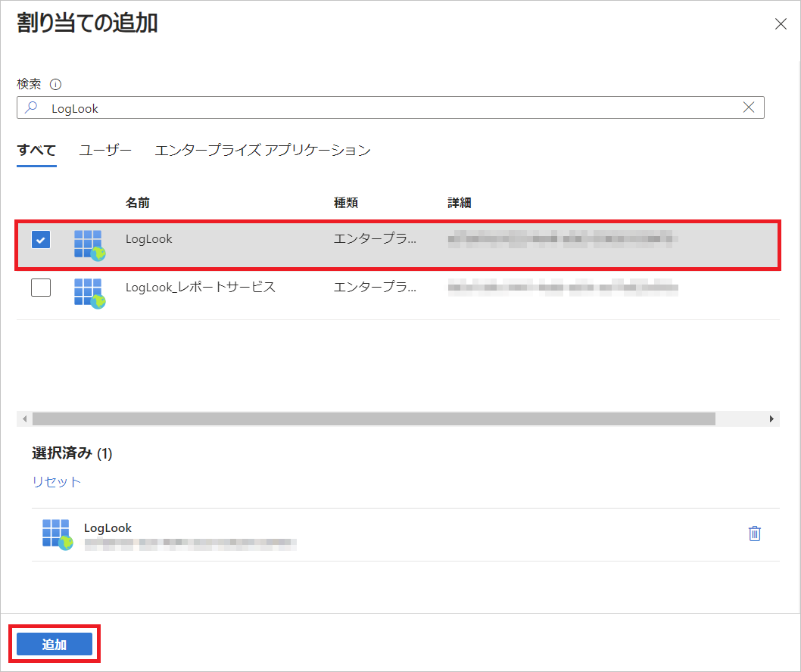Click the 選択済み (1) heading
This screenshot has width=801, height=672.
coord(72,453)
